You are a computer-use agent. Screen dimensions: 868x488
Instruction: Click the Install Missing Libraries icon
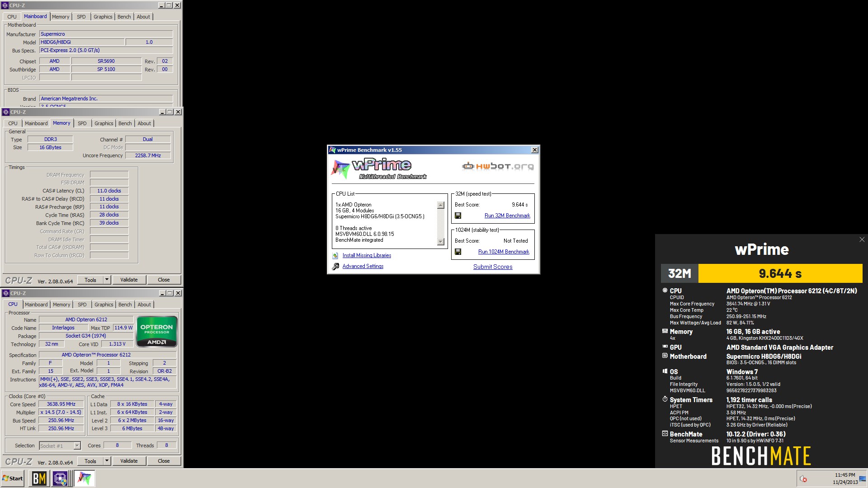pos(335,256)
